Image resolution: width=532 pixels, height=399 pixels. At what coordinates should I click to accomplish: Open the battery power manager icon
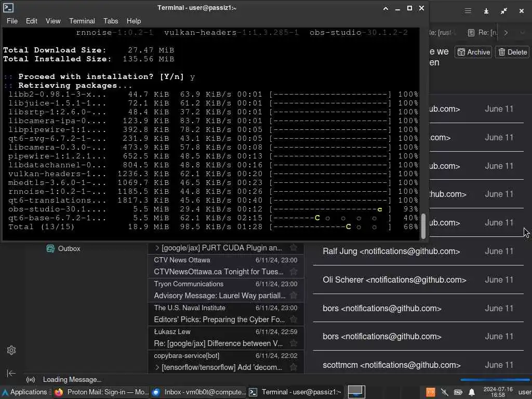pyautogui.click(x=458, y=392)
